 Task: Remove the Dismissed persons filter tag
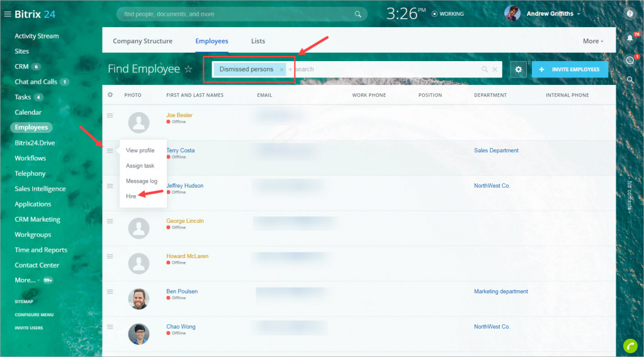(x=282, y=69)
